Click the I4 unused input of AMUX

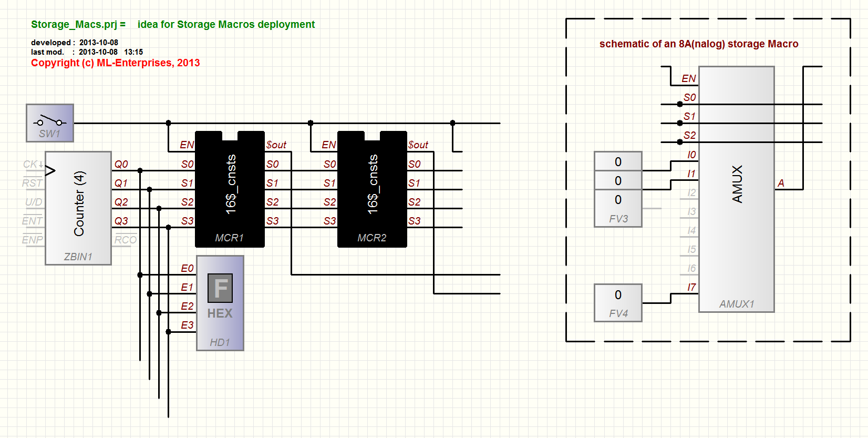pos(691,230)
